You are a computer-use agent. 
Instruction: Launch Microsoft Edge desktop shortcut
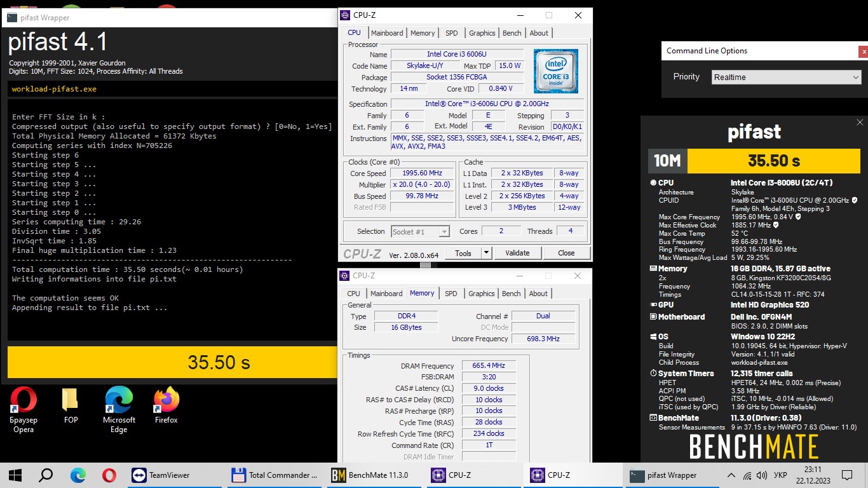tap(119, 410)
